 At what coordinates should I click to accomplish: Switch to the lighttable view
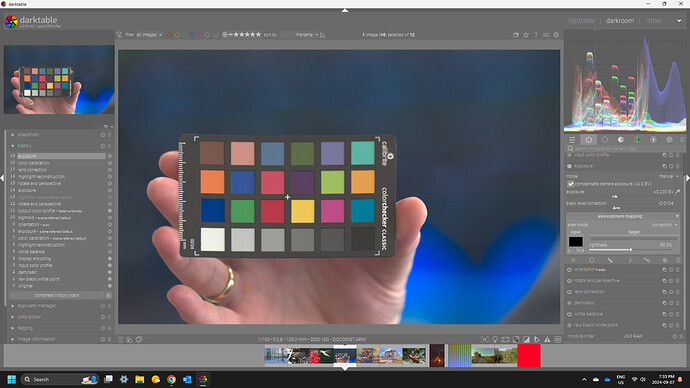click(581, 21)
